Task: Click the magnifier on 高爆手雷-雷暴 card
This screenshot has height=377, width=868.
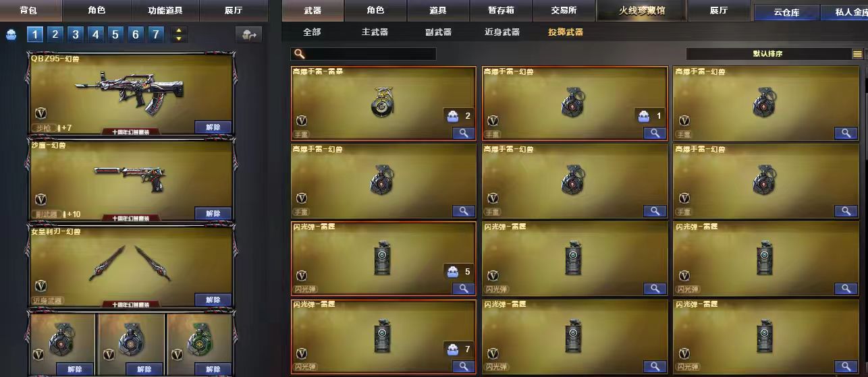Action: click(x=463, y=134)
